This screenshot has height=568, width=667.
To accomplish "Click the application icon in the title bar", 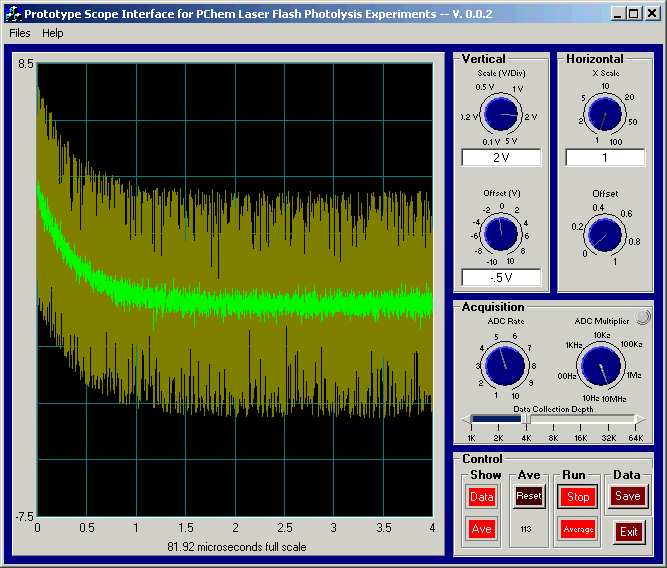I will pyautogui.click(x=14, y=13).
